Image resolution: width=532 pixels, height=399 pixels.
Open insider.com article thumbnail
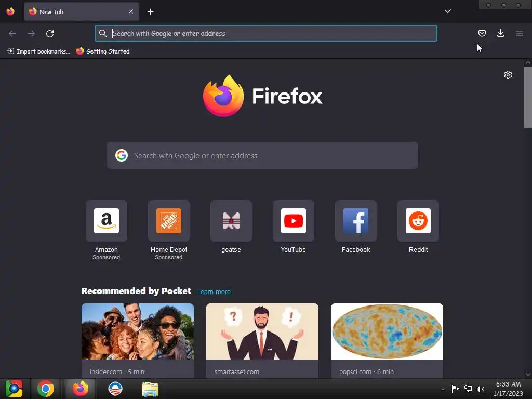click(137, 331)
